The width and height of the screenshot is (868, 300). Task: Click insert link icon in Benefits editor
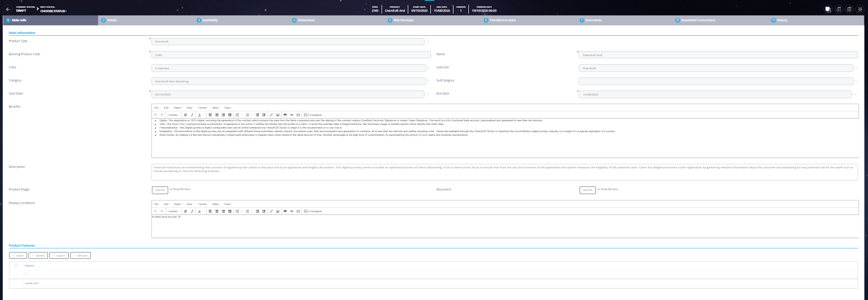[271, 115]
